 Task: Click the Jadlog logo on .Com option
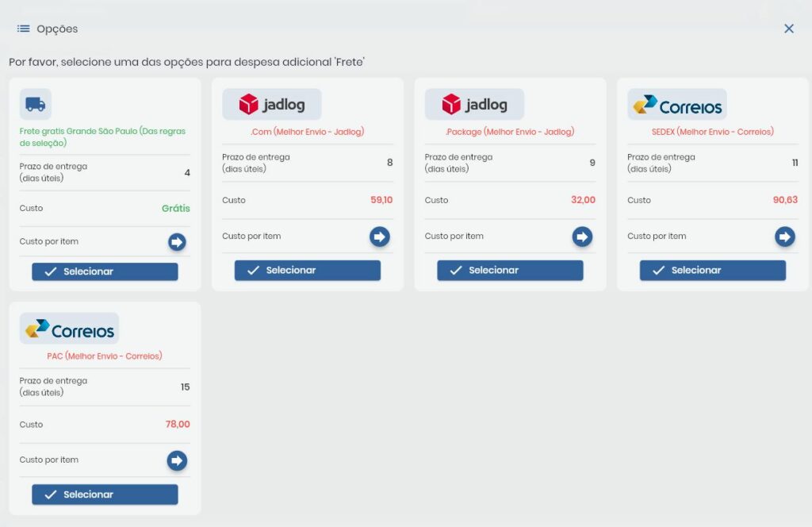[x=271, y=105]
